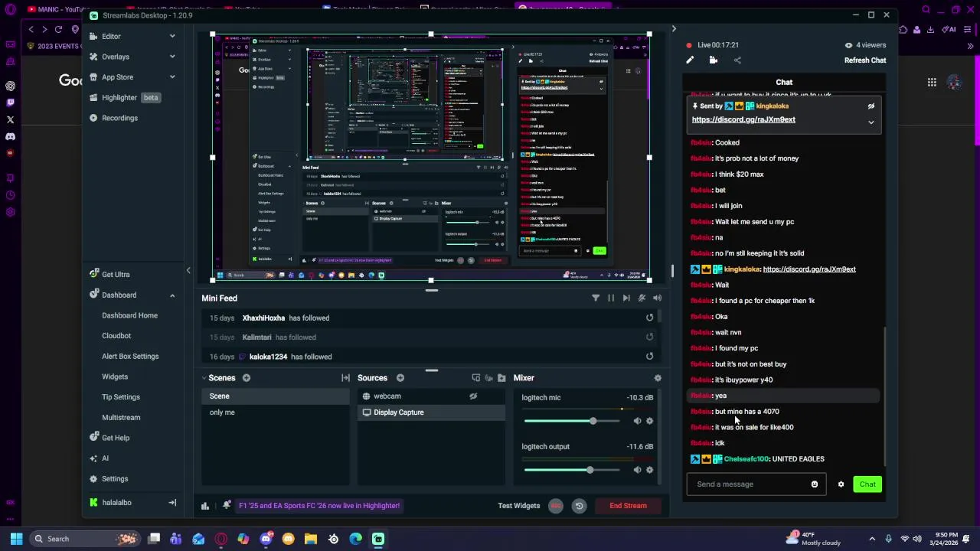This screenshot has width=980, height=551.
Task: Skip the current Mini Feed alert
Action: pyautogui.click(x=626, y=298)
